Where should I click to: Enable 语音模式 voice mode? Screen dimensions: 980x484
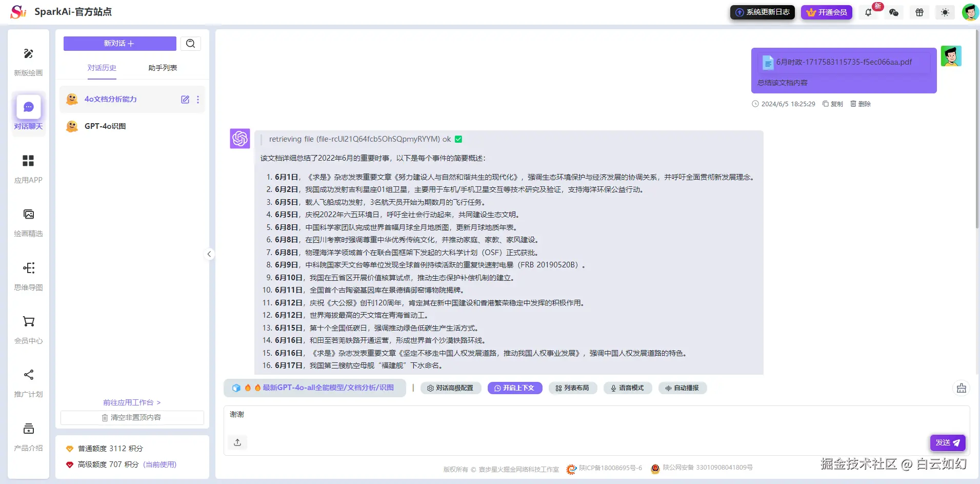pyautogui.click(x=628, y=388)
